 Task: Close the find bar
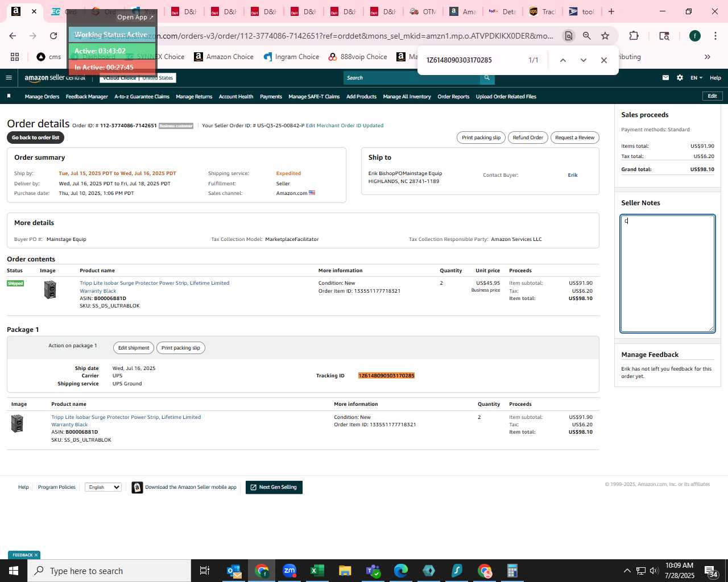[604, 60]
